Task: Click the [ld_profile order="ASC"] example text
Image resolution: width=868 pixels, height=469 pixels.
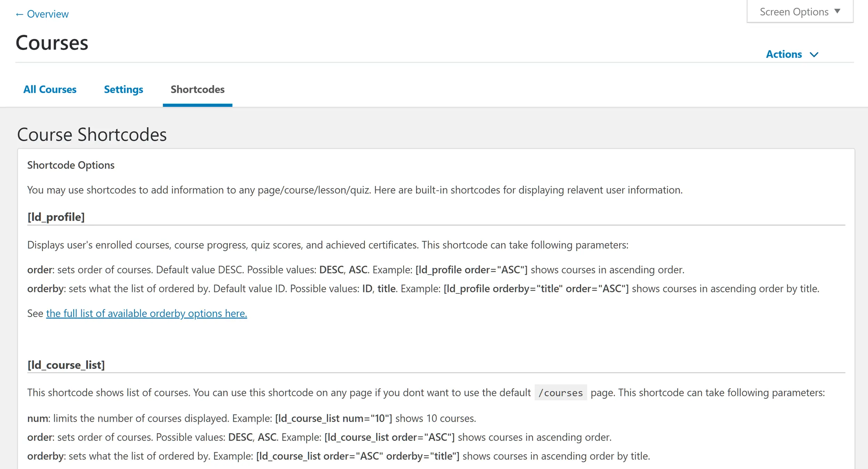Action: pyautogui.click(x=471, y=270)
